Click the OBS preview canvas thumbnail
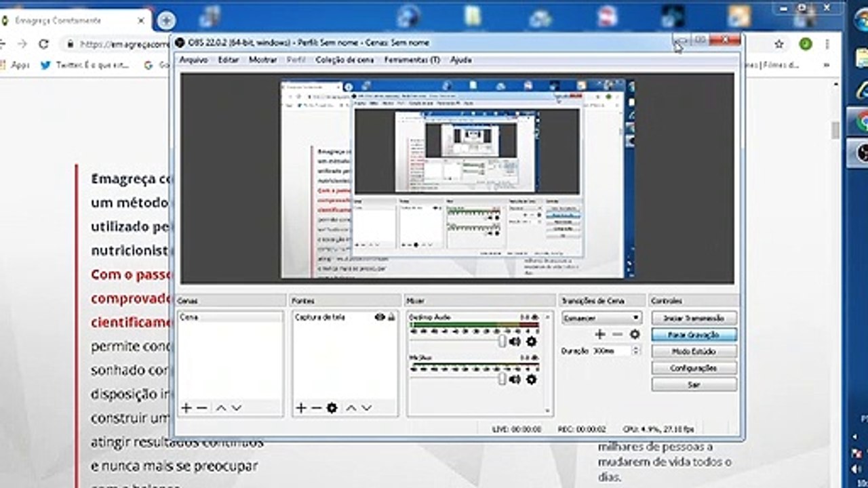The height and width of the screenshot is (488, 868). [458, 178]
